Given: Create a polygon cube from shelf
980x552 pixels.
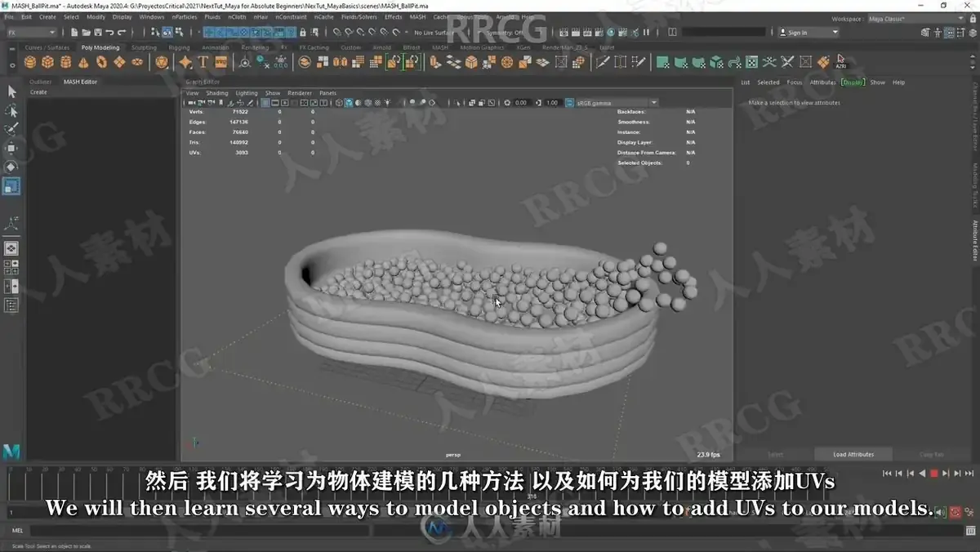Looking at the screenshot, I should pos(47,62).
